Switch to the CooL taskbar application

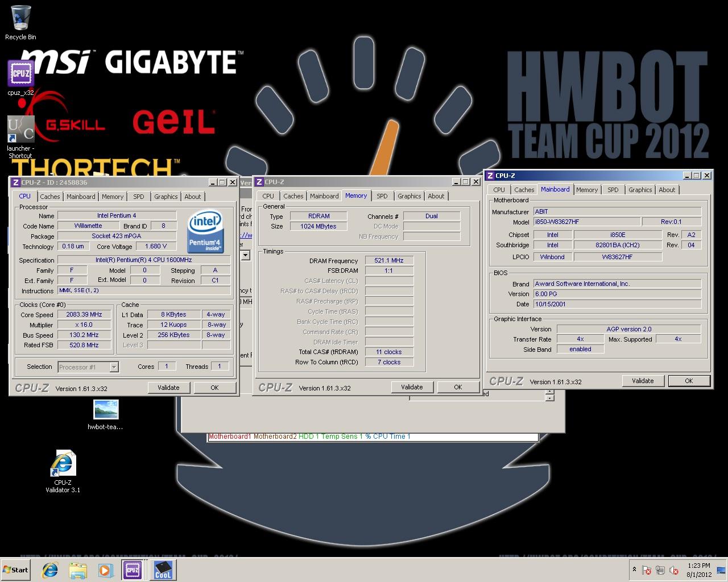(x=163, y=570)
